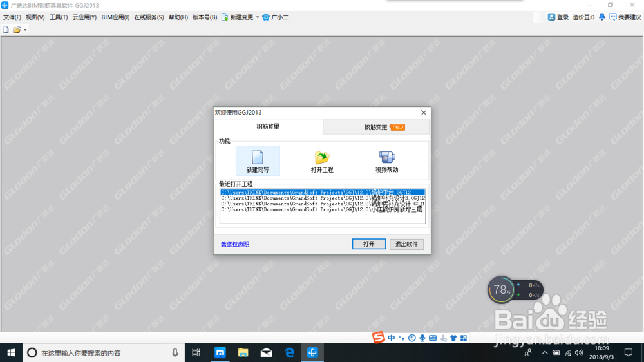This screenshot has width=644, height=362.
Task: Switch to the 钢筋算量 tab
Action: pyautogui.click(x=268, y=126)
